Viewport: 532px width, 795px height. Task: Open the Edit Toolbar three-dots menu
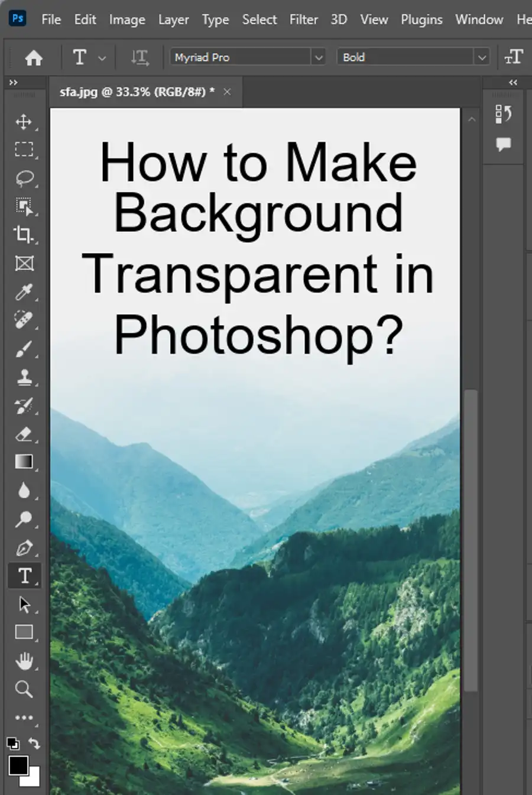[x=24, y=718]
